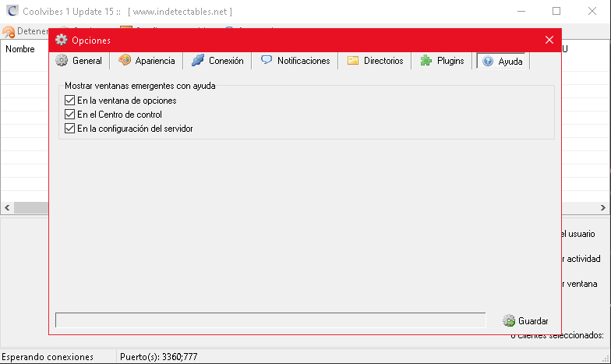Click the Conexión tab plug icon
Screen dimensions: 611x364
click(198, 61)
